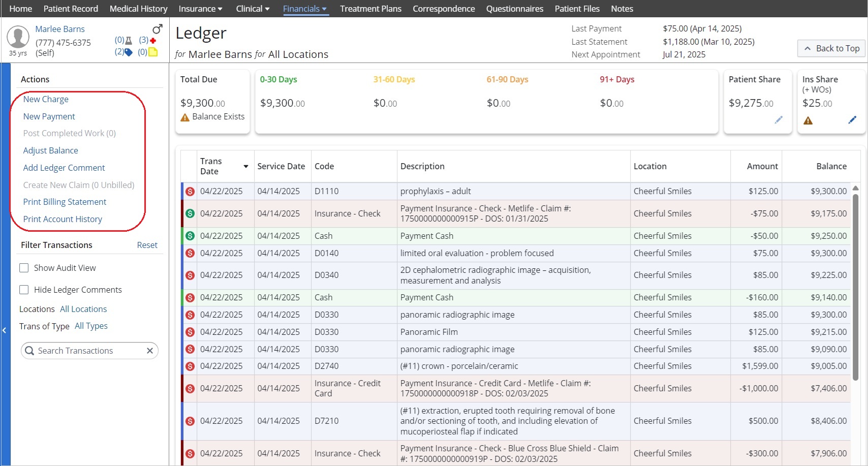Screen dimensions: 868x466
Task: Open the blue tag flags icon
Action: tap(129, 52)
